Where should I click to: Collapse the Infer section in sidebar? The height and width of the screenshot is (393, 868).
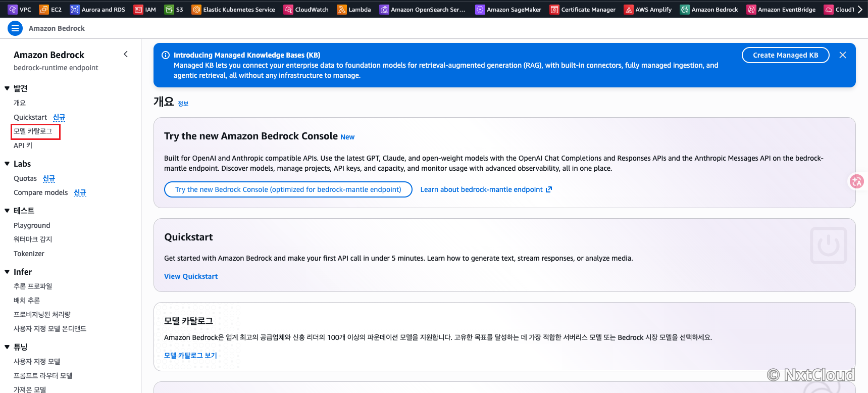click(x=7, y=272)
